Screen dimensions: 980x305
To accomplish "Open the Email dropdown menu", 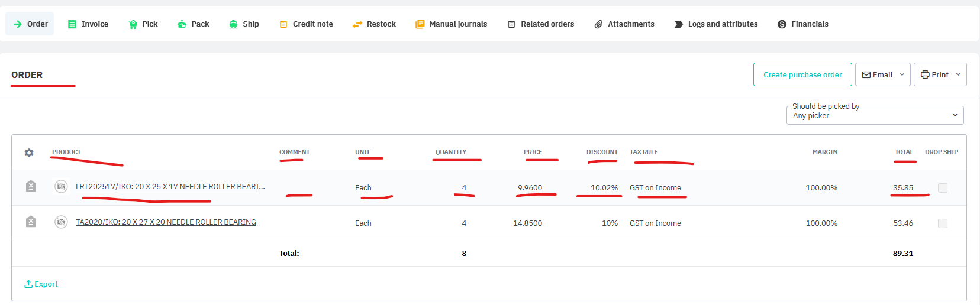I will pyautogui.click(x=882, y=74).
